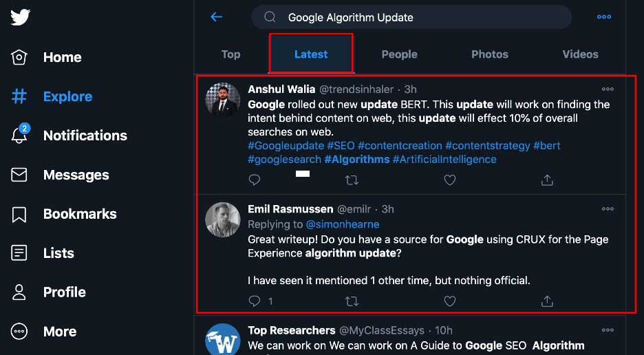
Task: Open the Home menu label
Action: click(x=62, y=57)
